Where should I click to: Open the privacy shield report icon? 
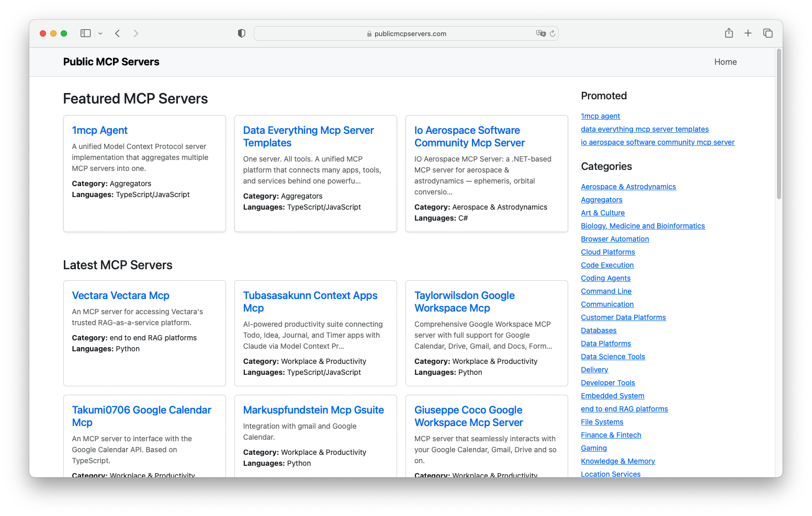click(x=241, y=33)
